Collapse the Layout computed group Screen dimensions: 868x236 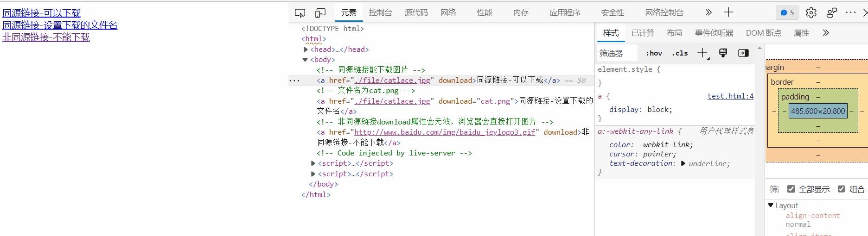point(771,205)
